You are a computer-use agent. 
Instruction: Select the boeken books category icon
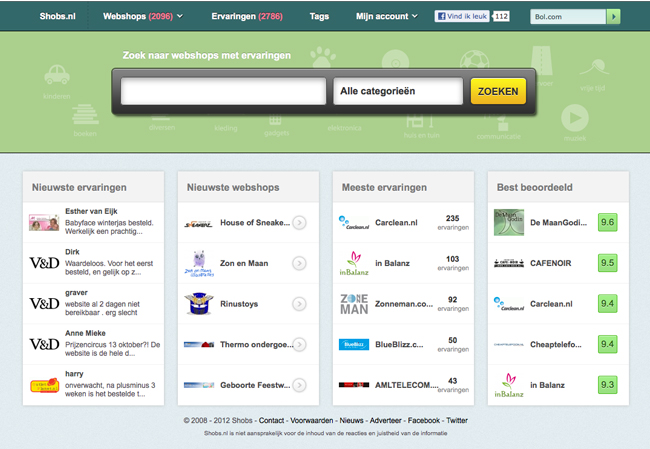(x=85, y=114)
